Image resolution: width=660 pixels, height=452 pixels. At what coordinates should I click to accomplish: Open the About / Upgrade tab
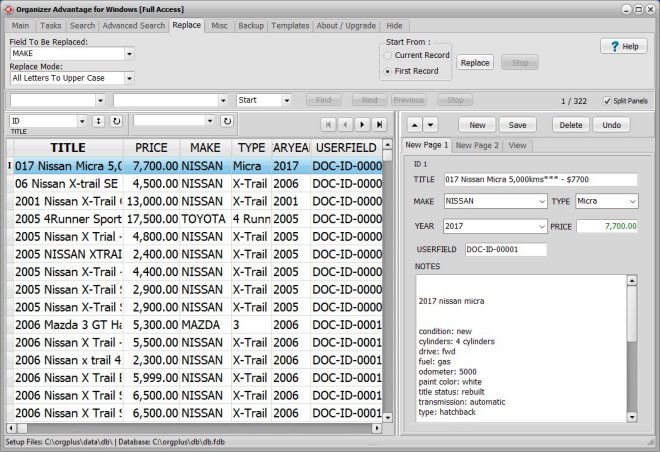click(x=346, y=26)
